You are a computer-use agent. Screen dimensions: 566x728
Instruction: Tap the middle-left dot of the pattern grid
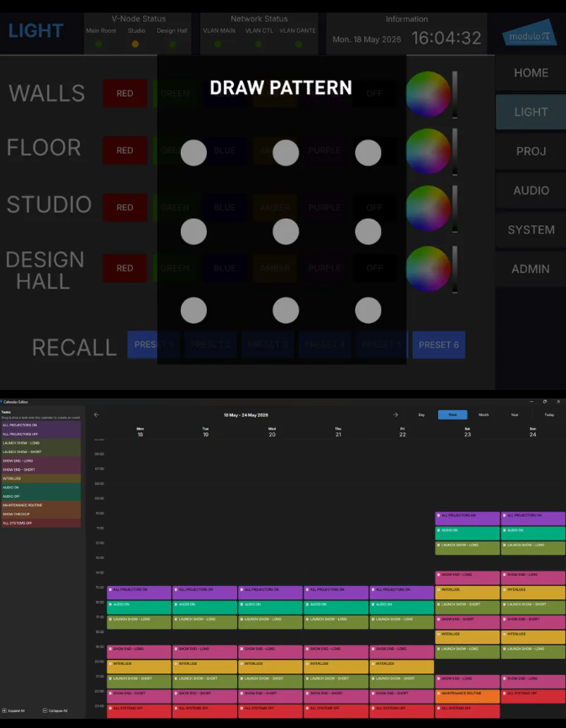pyautogui.click(x=193, y=232)
